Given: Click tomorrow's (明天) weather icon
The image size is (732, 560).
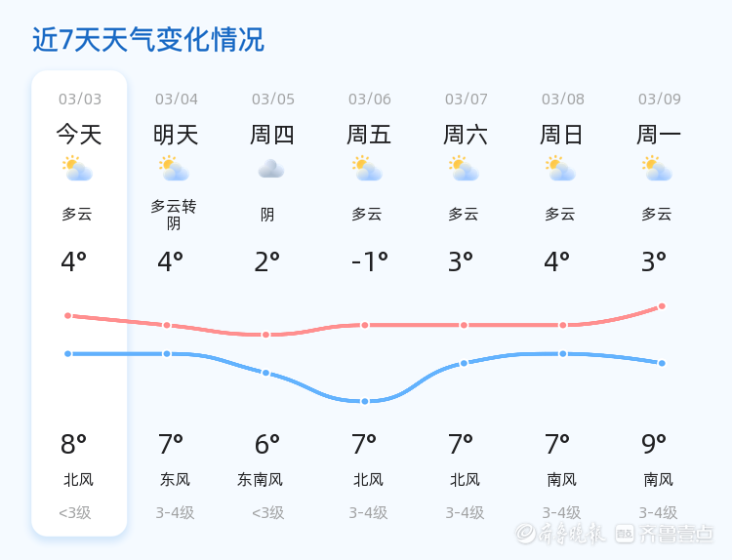Looking at the screenshot, I should (174, 170).
